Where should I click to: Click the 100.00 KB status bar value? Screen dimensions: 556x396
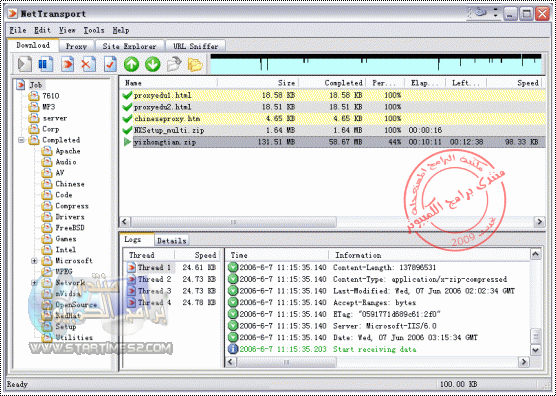tap(458, 384)
